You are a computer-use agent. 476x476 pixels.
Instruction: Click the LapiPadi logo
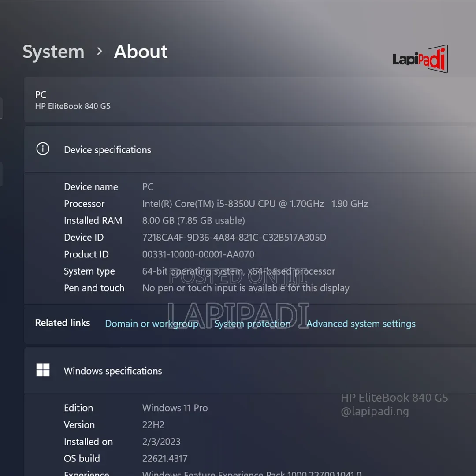click(420, 59)
